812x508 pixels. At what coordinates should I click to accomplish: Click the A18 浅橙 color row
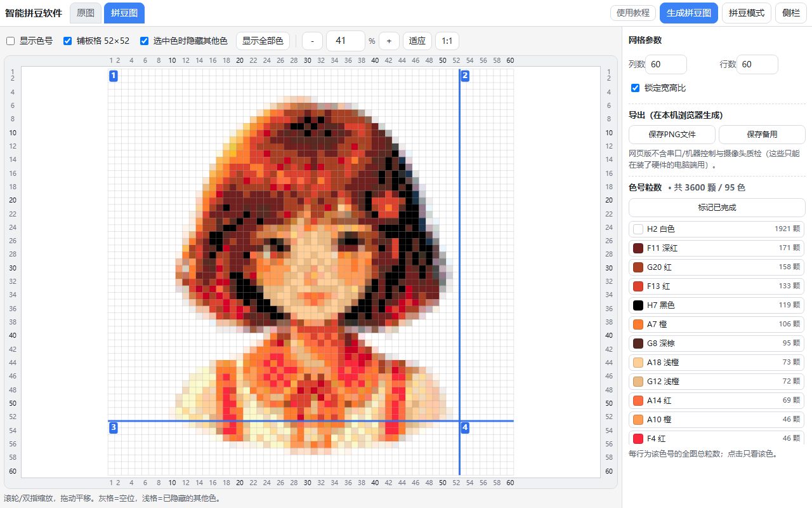(717, 362)
